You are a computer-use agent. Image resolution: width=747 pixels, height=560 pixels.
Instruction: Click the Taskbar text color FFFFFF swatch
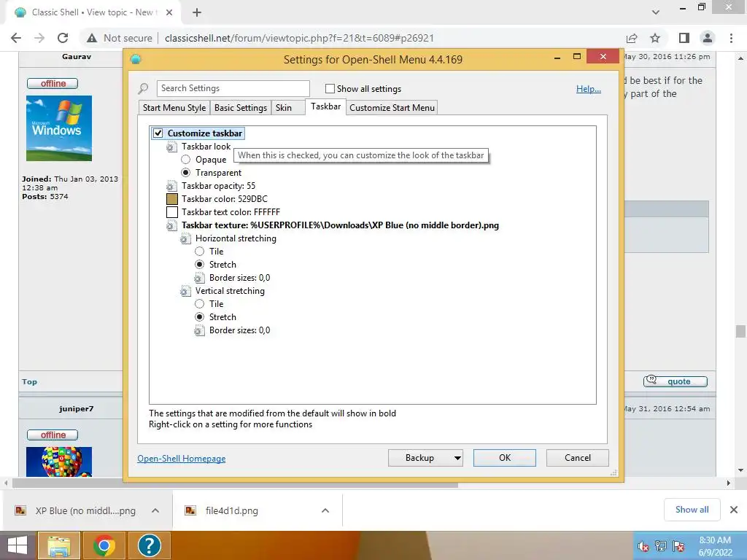pyautogui.click(x=172, y=212)
